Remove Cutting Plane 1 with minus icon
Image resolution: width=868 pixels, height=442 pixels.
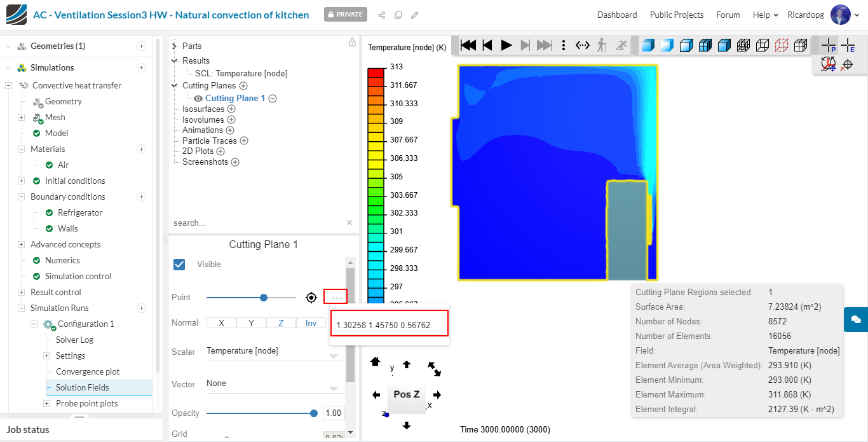[x=273, y=99]
